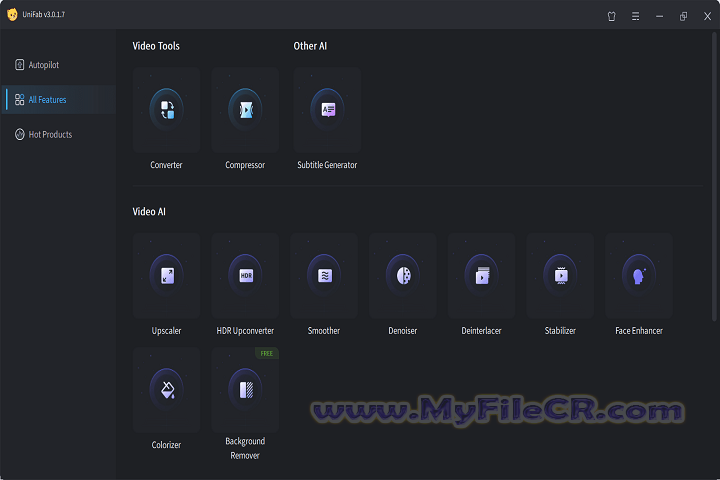
Task: Click the Face Enhancer label
Action: point(639,331)
